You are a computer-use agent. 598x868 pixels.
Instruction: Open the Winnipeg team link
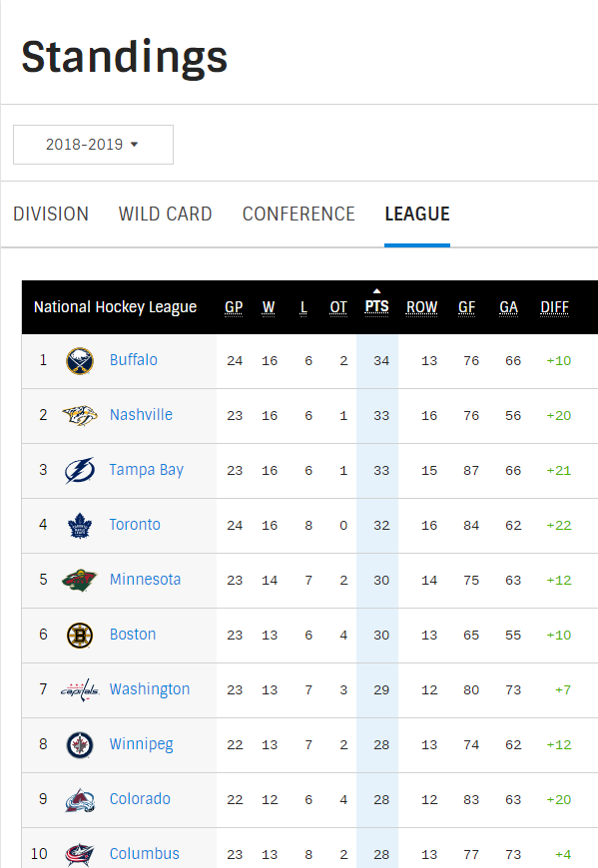[x=141, y=744]
